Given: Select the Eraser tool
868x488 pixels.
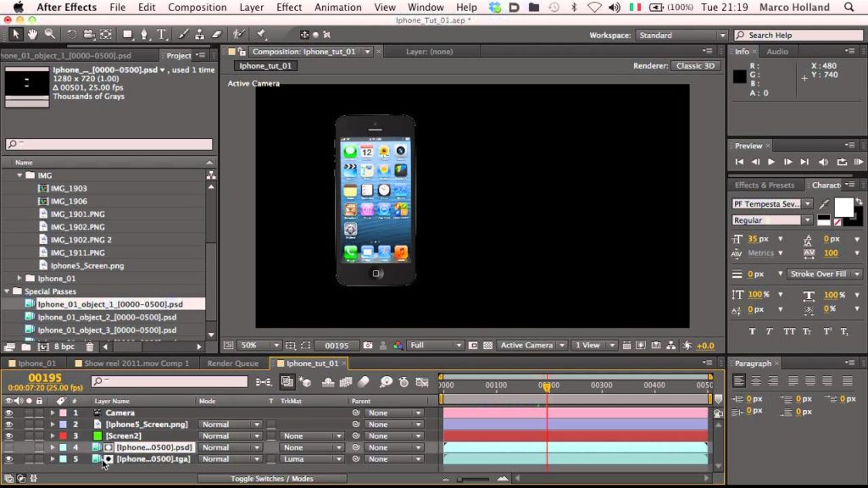Looking at the screenshot, I should point(216,35).
